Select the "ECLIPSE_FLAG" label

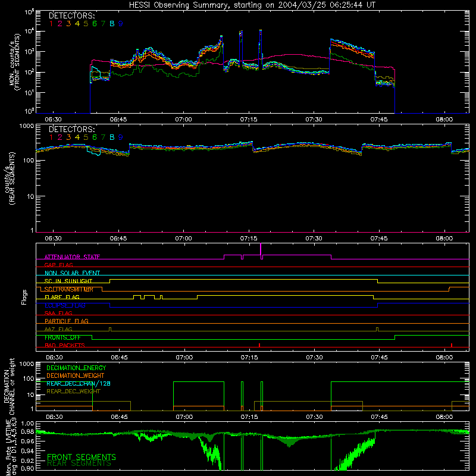pos(65,305)
